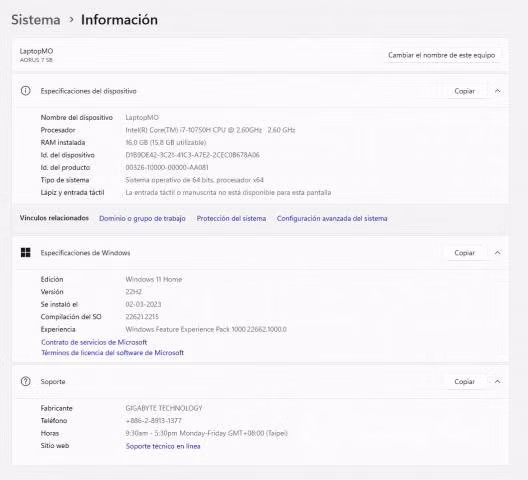Click the support hours Monday-Friday value
The image size is (528, 480).
(x=206, y=433)
